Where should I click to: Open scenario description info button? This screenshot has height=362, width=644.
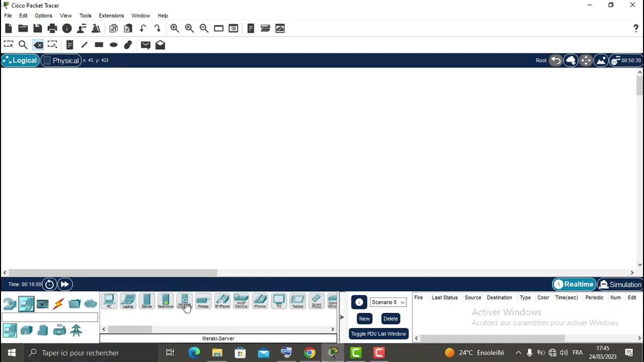[x=359, y=302]
